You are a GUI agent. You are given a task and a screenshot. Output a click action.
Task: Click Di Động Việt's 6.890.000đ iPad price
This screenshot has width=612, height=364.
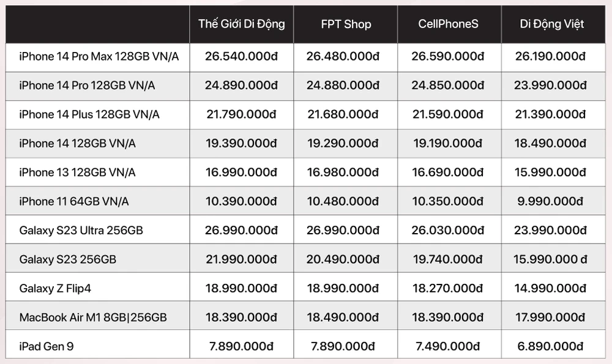tap(552, 346)
